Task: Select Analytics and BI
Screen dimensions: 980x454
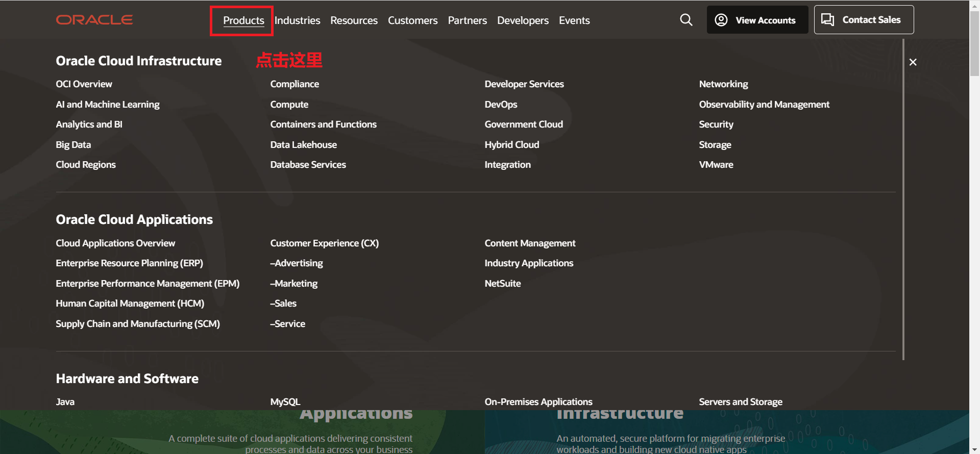Action: click(x=89, y=124)
